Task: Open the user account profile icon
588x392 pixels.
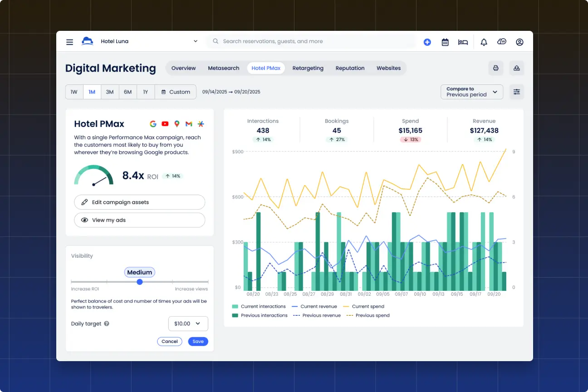Action: 519,42
